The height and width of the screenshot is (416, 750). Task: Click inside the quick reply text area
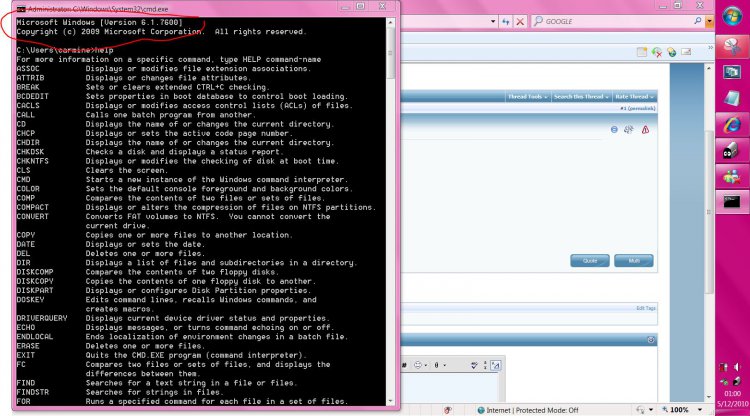(x=451, y=388)
